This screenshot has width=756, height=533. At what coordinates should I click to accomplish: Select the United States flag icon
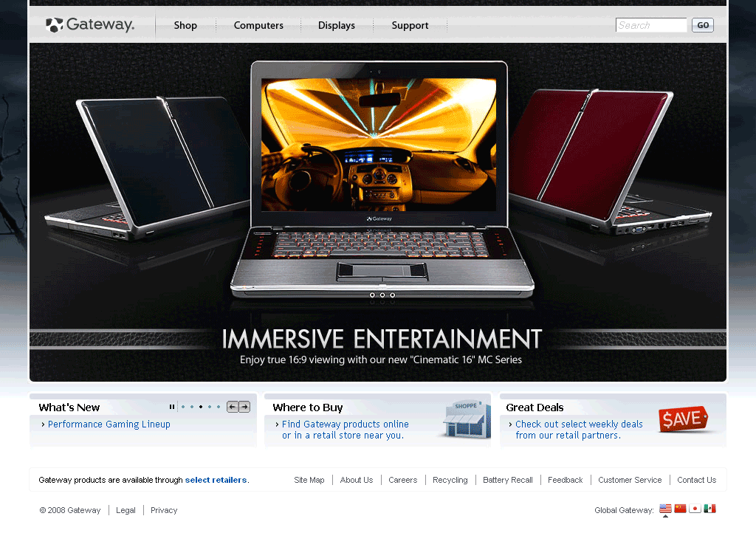pos(665,509)
